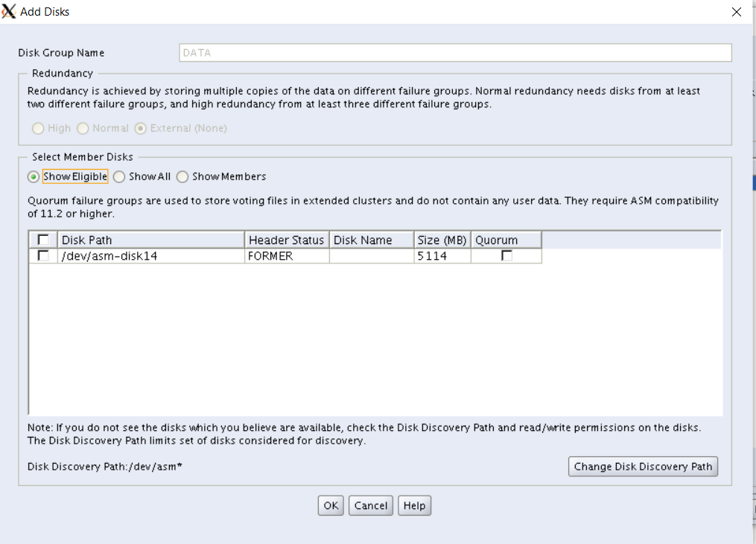Viewport: 756px width, 544px height.
Task: Choose External (None) redundancy
Action: point(141,128)
